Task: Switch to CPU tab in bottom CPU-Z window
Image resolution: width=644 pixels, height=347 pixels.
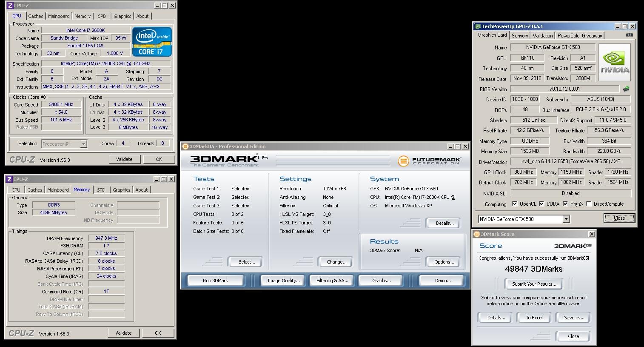Action: [x=16, y=190]
